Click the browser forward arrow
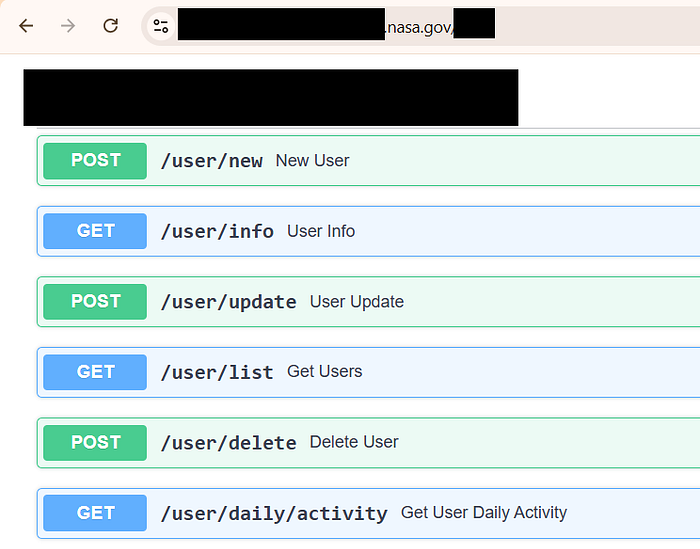 [68, 26]
